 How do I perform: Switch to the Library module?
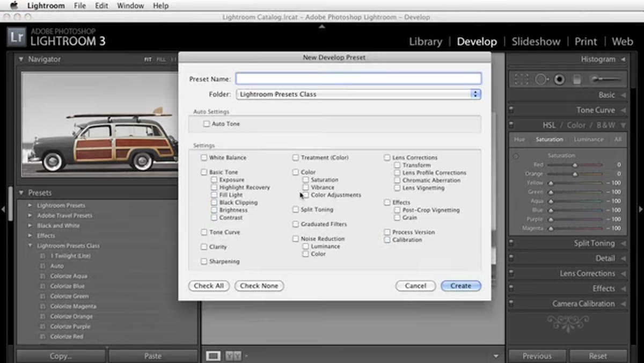pos(426,41)
